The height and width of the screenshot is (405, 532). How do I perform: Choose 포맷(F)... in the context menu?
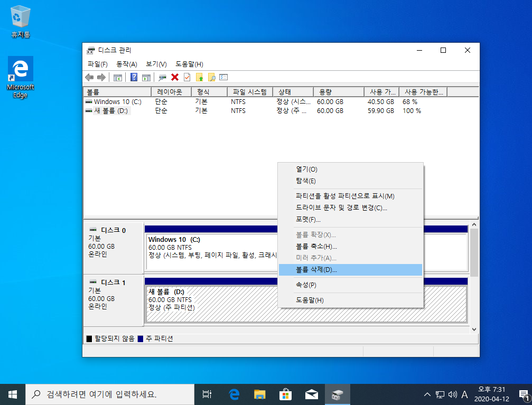[350, 220]
